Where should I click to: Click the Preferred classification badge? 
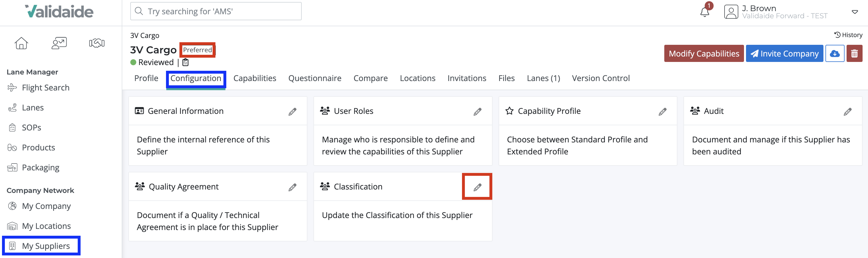point(197,50)
